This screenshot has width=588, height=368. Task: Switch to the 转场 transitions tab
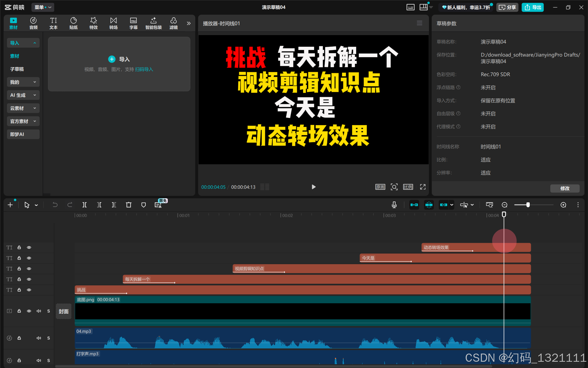point(113,23)
